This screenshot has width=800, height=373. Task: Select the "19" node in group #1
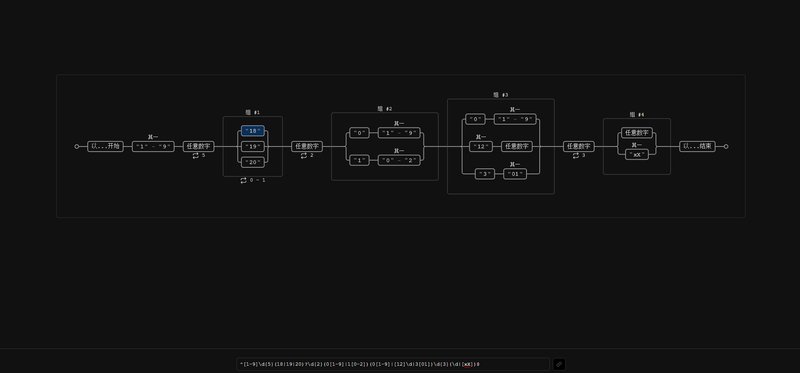tap(253, 146)
